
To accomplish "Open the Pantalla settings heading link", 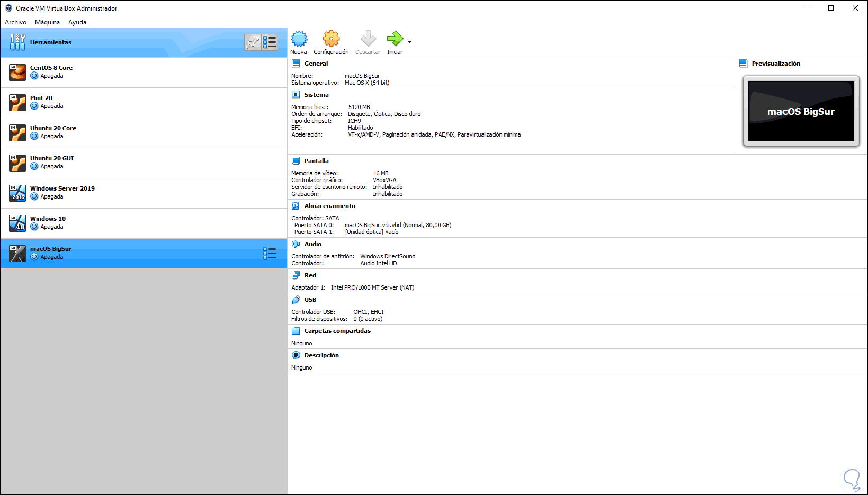I will 317,161.
